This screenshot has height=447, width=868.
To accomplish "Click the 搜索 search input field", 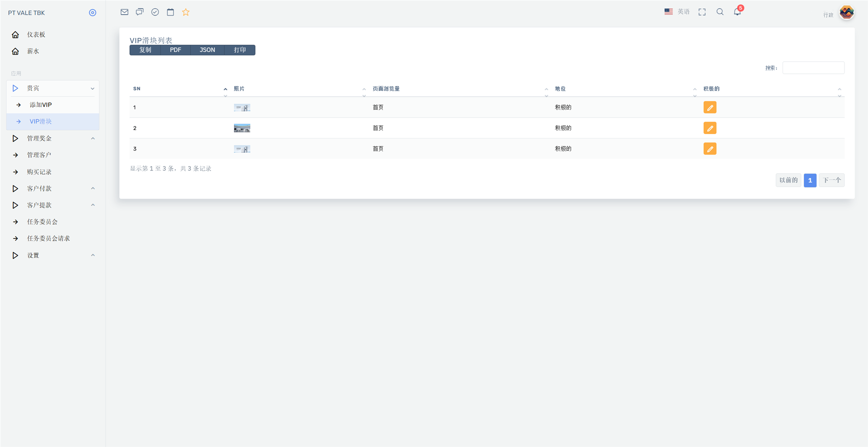I will tap(813, 68).
